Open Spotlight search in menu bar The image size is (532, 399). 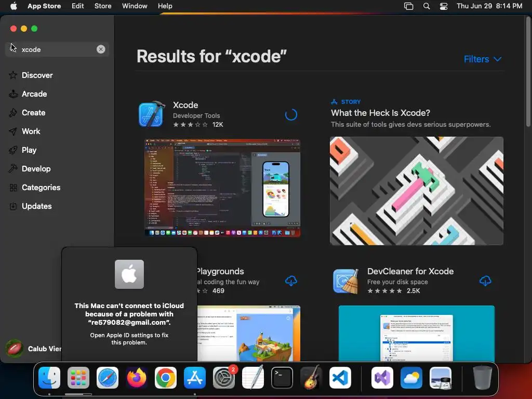point(427,6)
